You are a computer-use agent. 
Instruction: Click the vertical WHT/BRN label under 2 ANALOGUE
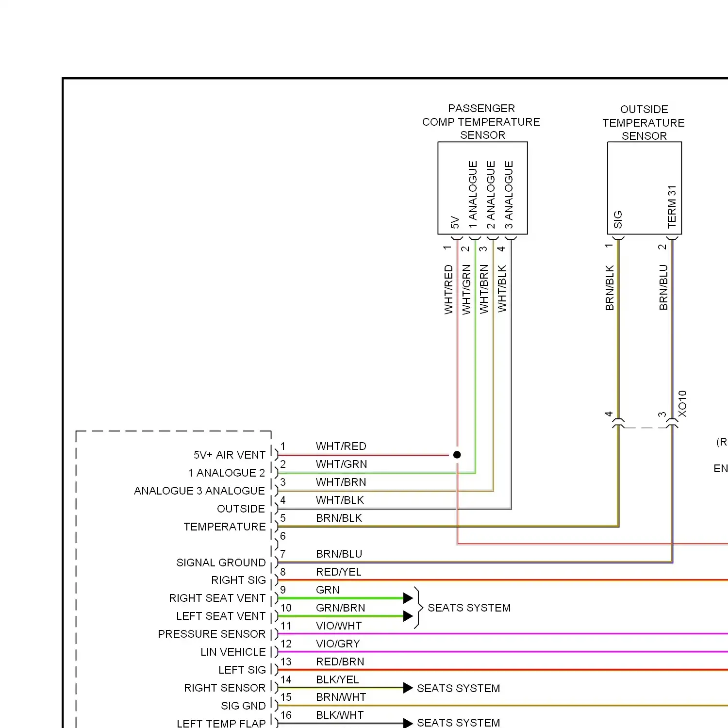(x=484, y=289)
